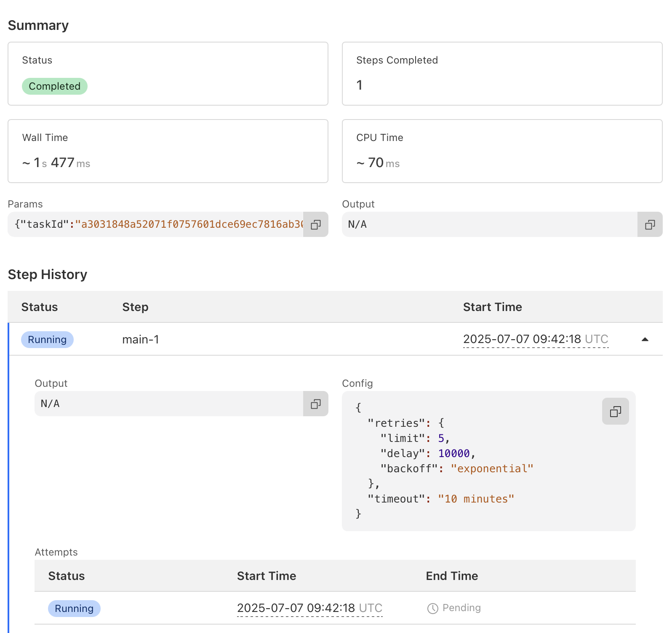The image size is (672, 633).
Task: Click the main-1 step name
Action: coord(141,340)
